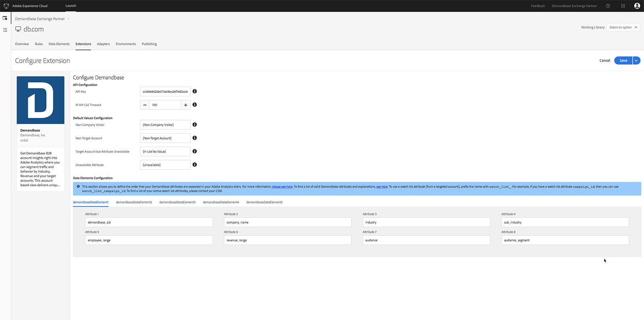Click Attribute 2 field company_name

coord(287,222)
